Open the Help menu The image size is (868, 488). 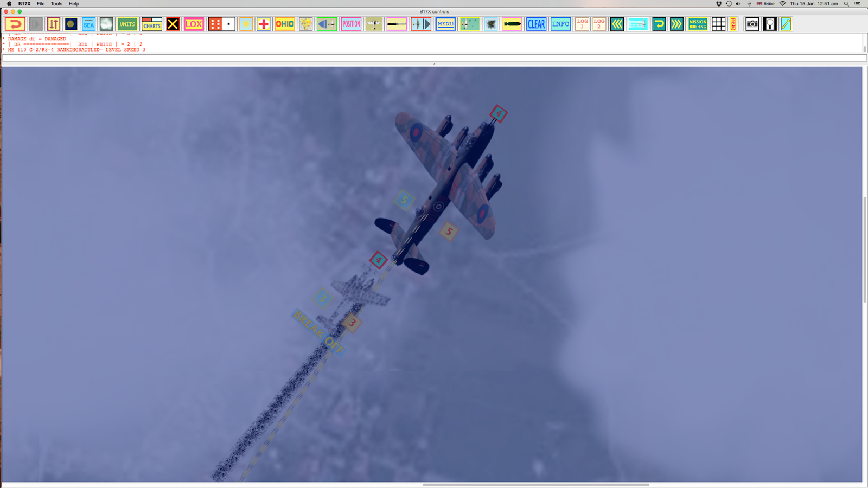pos(74,4)
